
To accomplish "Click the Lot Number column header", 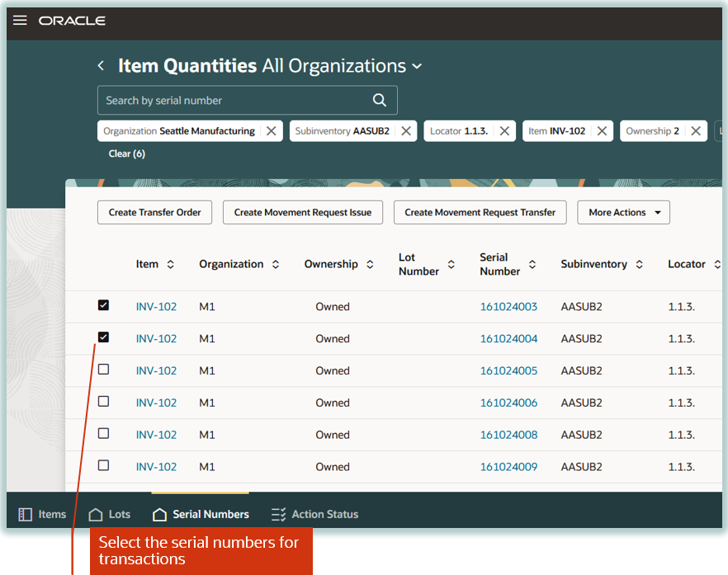I will [418, 264].
